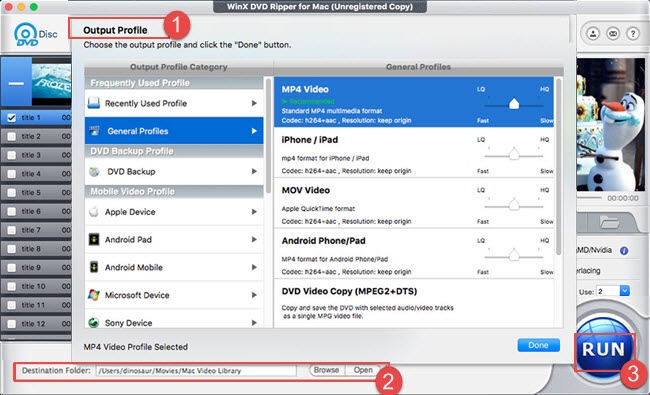Click the General Profiles icon

coord(95,131)
